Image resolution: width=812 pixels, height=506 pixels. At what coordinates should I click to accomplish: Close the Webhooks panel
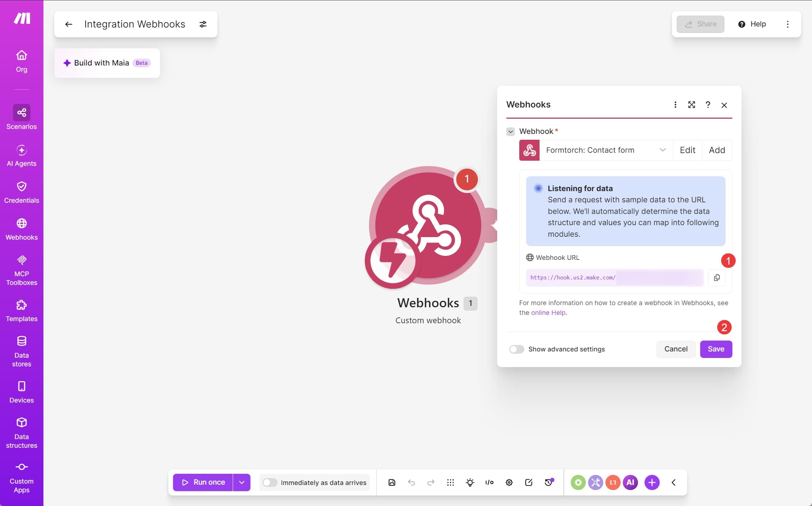click(x=724, y=105)
